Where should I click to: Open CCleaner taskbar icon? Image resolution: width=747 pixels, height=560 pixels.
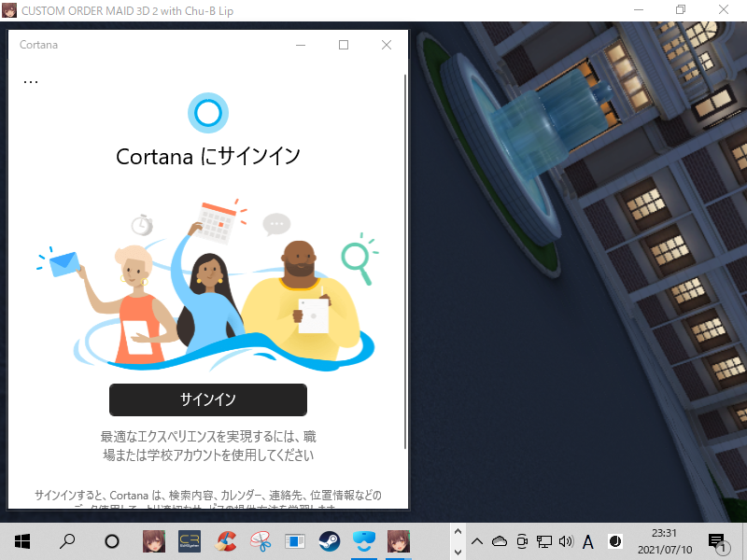pos(226,541)
